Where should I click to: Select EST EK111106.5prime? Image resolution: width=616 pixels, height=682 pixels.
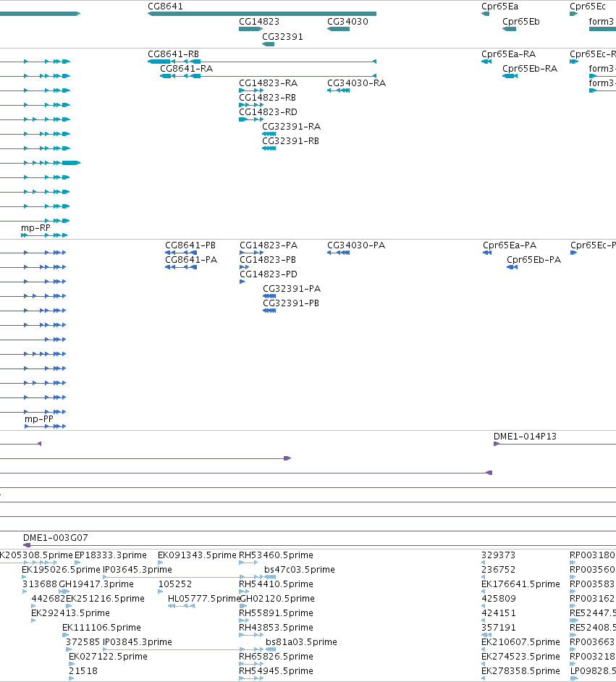tap(102, 628)
